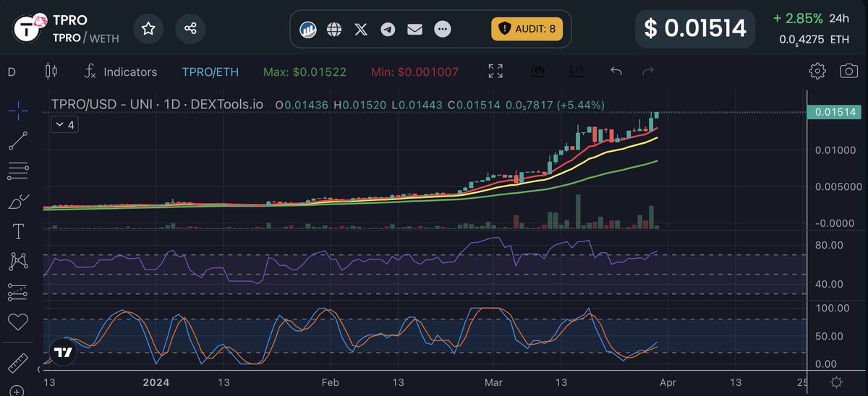The image size is (868, 396).
Task: Toggle the chart overlay icon next to undo
Action: [576, 71]
